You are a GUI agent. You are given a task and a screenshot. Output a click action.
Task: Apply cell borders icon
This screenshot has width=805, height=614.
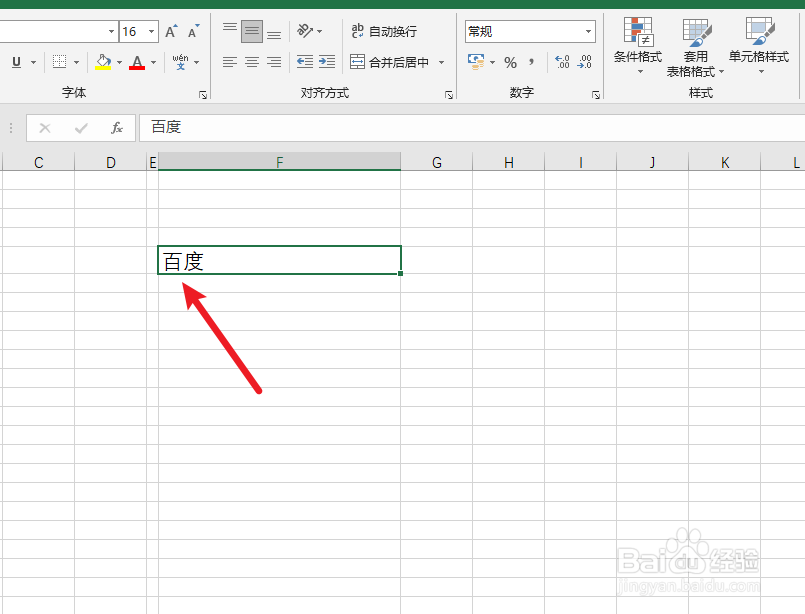pos(60,62)
